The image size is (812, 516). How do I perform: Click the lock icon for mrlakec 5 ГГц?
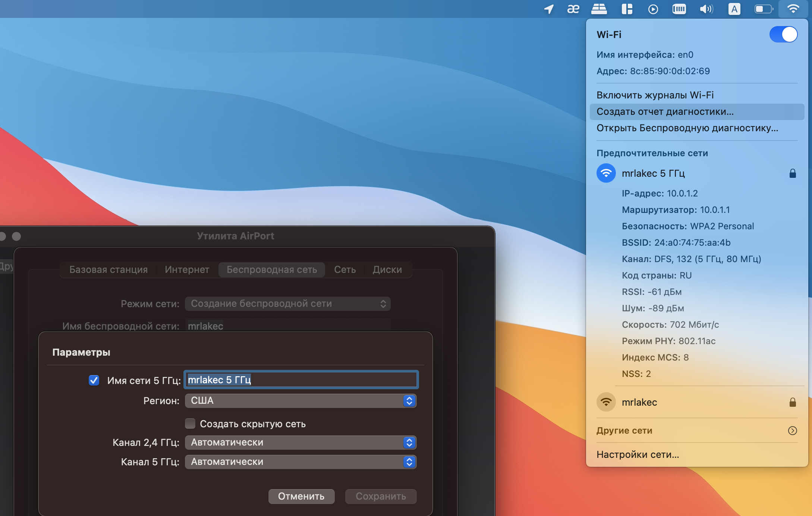coord(793,173)
